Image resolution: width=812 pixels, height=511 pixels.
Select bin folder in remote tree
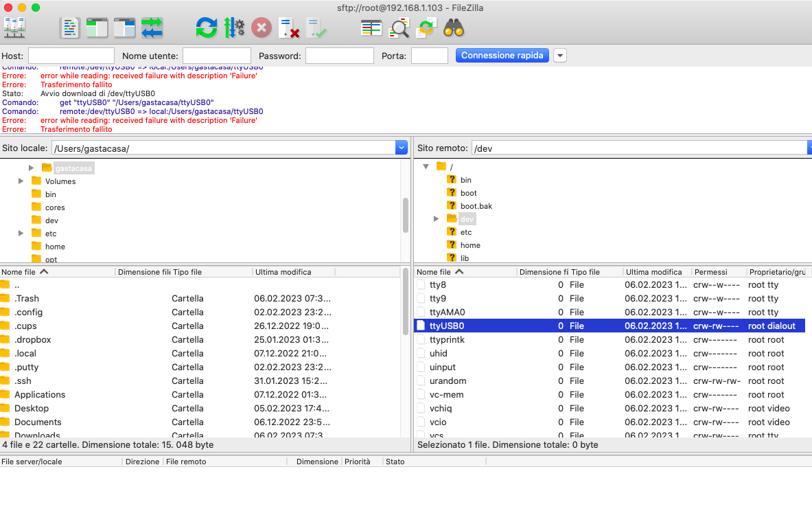[465, 180]
